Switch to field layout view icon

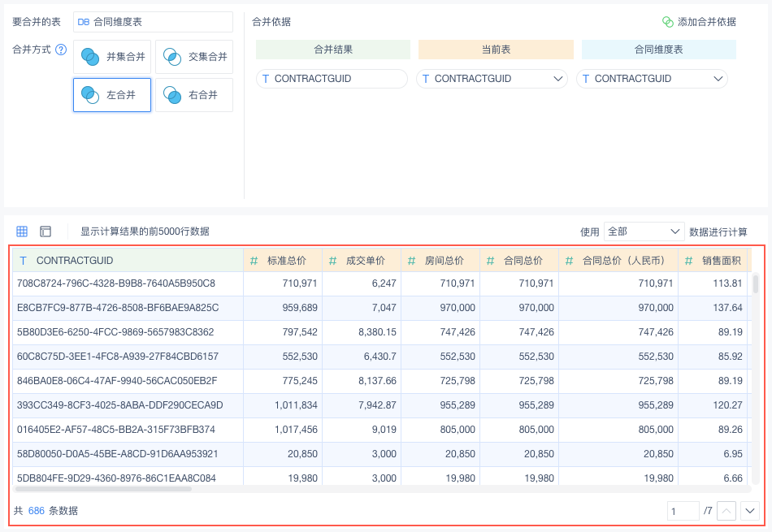click(x=46, y=231)
